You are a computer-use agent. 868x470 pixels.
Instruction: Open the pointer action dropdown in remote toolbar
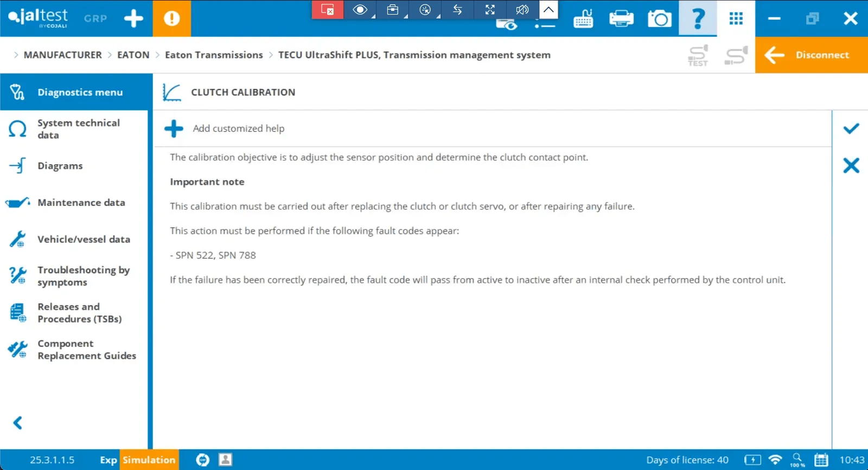pyautogui.click(x=425, y=10)
